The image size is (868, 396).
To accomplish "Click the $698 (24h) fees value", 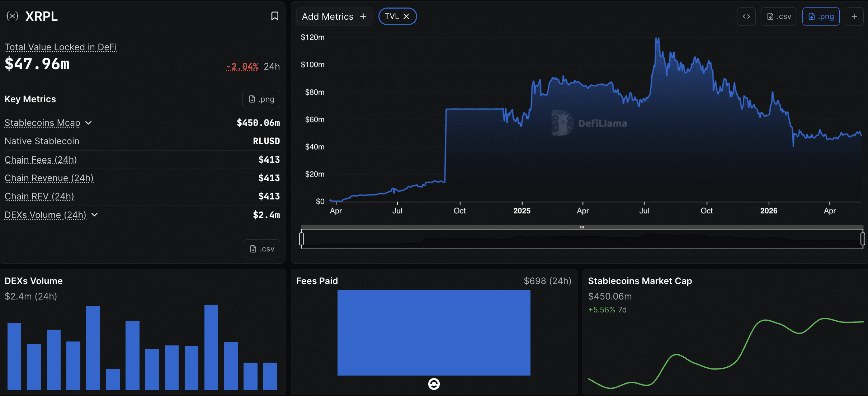I will point(547,281).
